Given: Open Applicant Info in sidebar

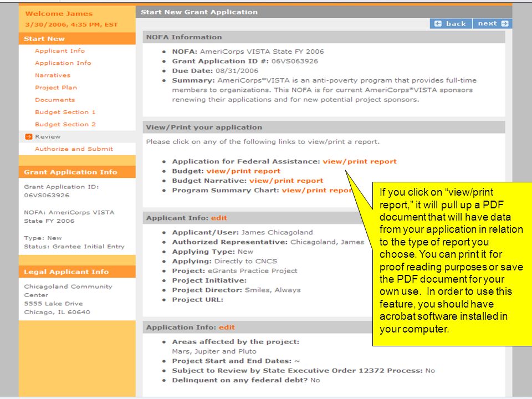Looking at the screenshot, I should (x=60, y=50).
